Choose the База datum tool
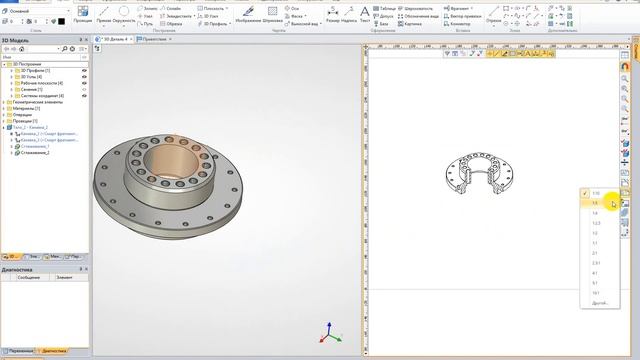640x360 pixels. click(x=381, y=24)
